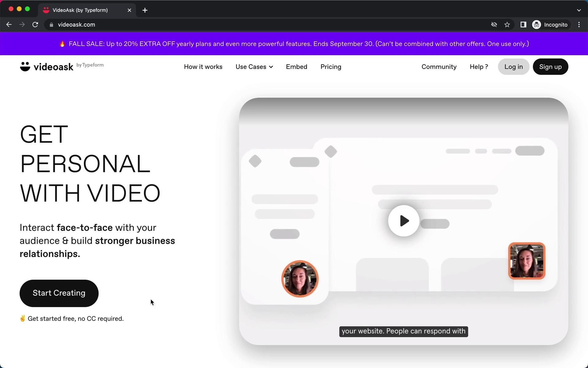
Task: Open the How it works page
Action: coord(203,67)
